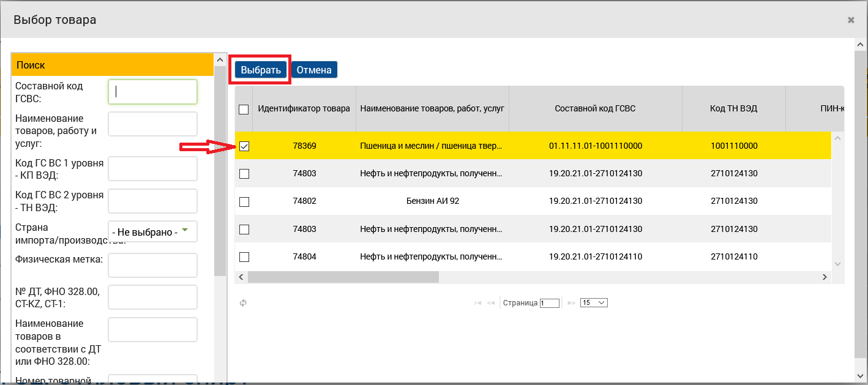This screenshot has width=868, height=385.
Task: Click the refresh icon below the table
Action: click(243, 303)
